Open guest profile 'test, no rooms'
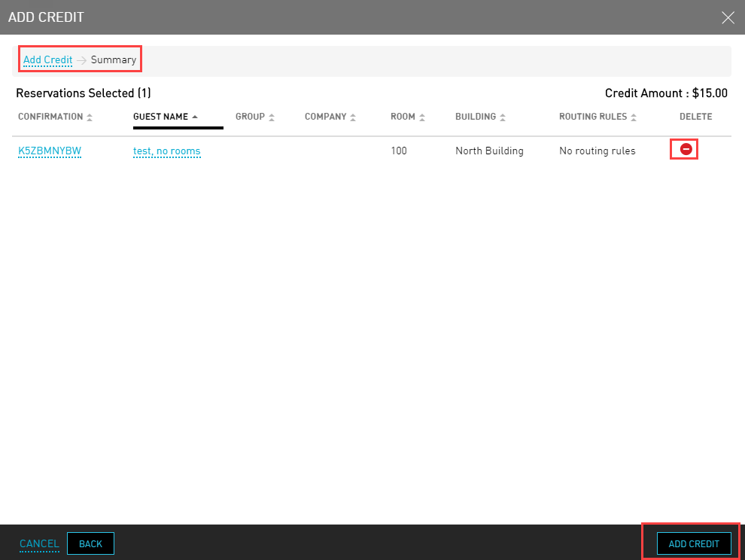Screen dimensions: 745x560 (166, 151)
